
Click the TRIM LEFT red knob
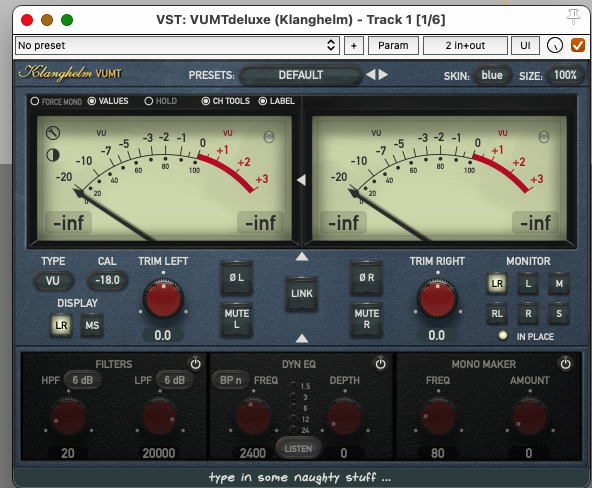click(163, 299)
